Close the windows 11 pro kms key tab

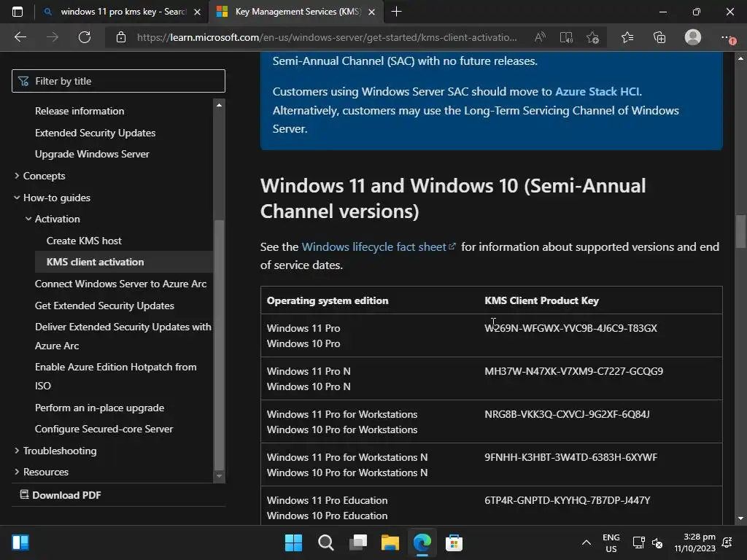click(x=197, y=12)
